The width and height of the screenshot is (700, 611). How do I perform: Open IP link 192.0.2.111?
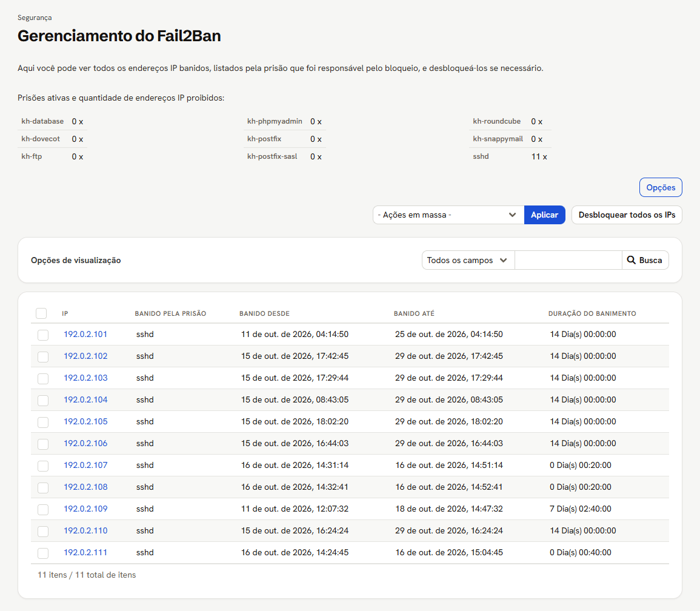(85, 553)
